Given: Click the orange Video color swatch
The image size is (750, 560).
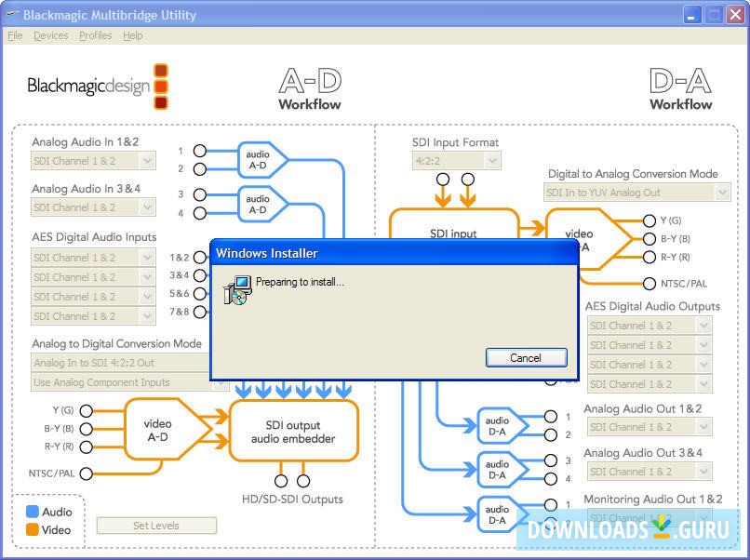Looking at the screenshot, I should [x=31, y=528].
